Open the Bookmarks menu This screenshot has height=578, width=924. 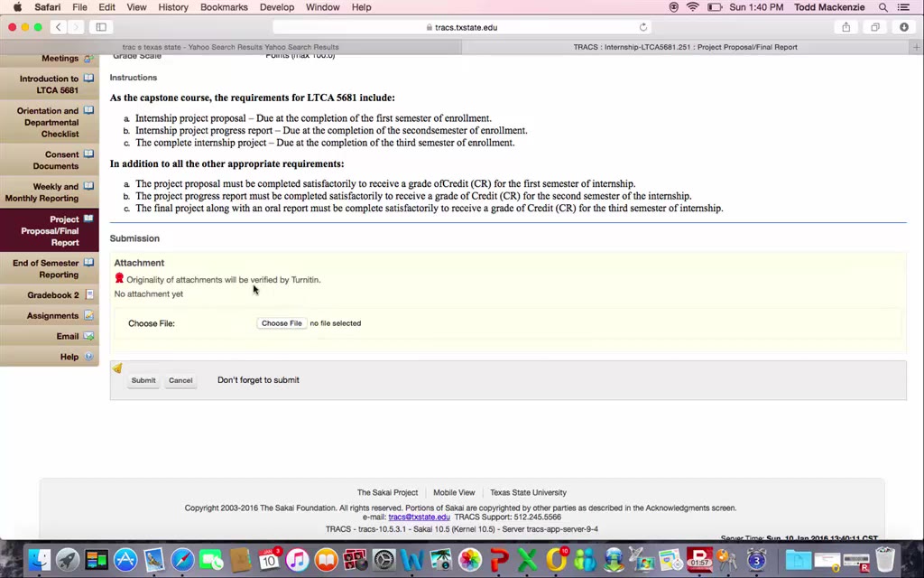tap(224, 7)
